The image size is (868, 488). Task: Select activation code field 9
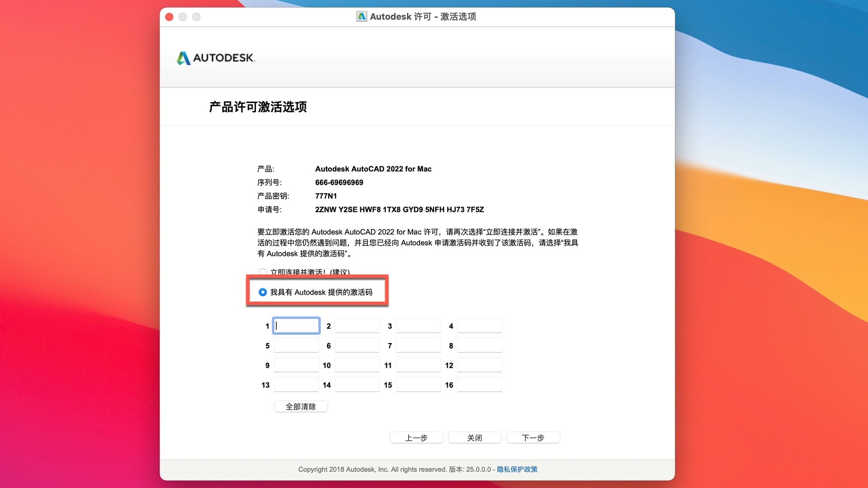[296, 365]
